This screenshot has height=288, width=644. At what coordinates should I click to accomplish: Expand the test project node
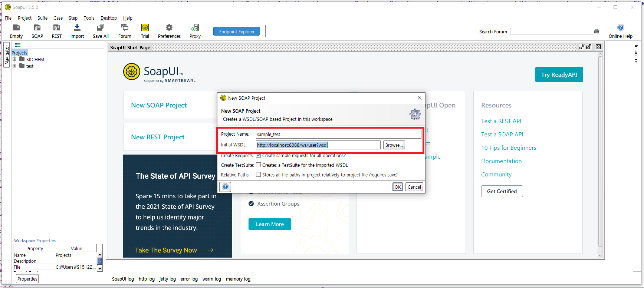tap(14, 66)
